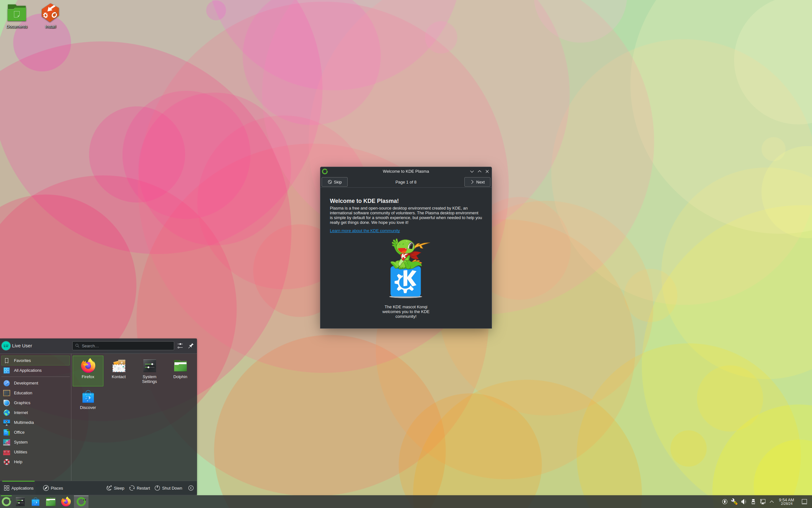Launch Dolphin file manager from Favorites
This screenshot has height=508, width=812.
click(x=180, y=371)
